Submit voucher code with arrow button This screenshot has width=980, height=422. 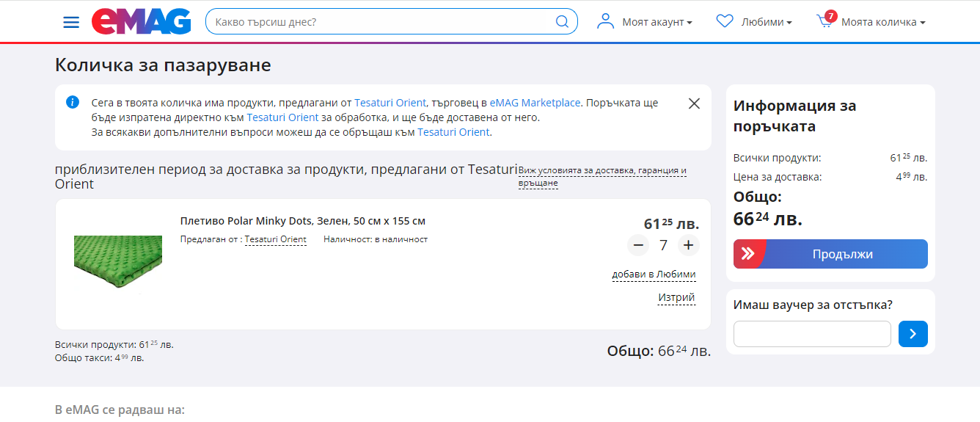913,334
